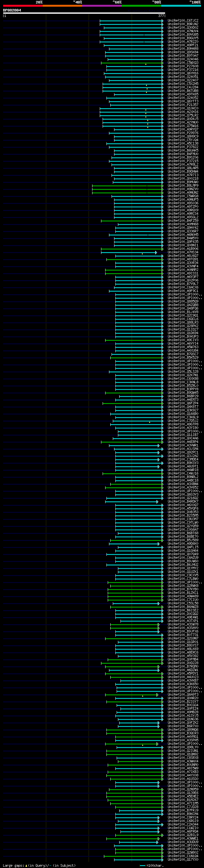This screenshot has width=204, height=868.
Task: Click the cyan alignment bar for UniRef100_C4J284
Action: [133, 87]
